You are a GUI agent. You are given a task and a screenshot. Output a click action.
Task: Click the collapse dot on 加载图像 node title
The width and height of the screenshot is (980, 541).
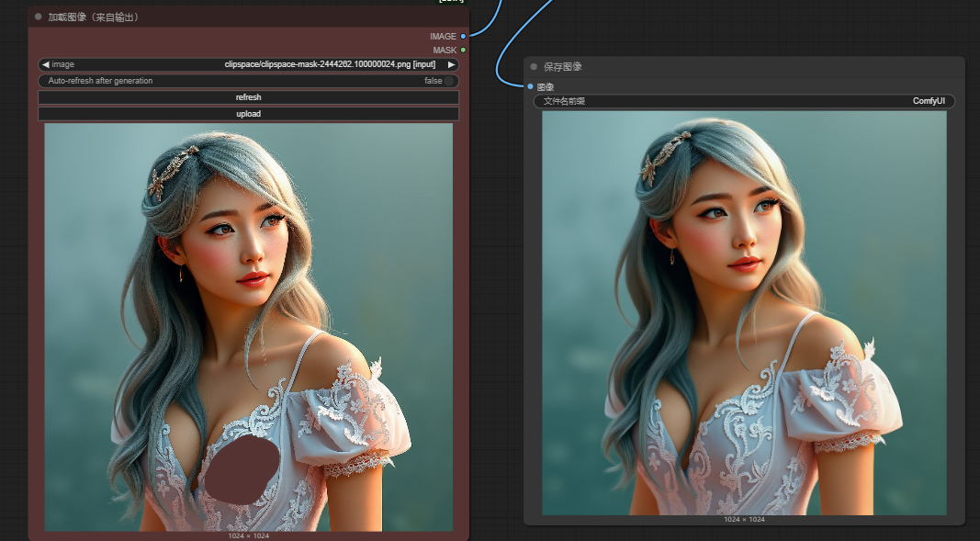tap(36, 16)
